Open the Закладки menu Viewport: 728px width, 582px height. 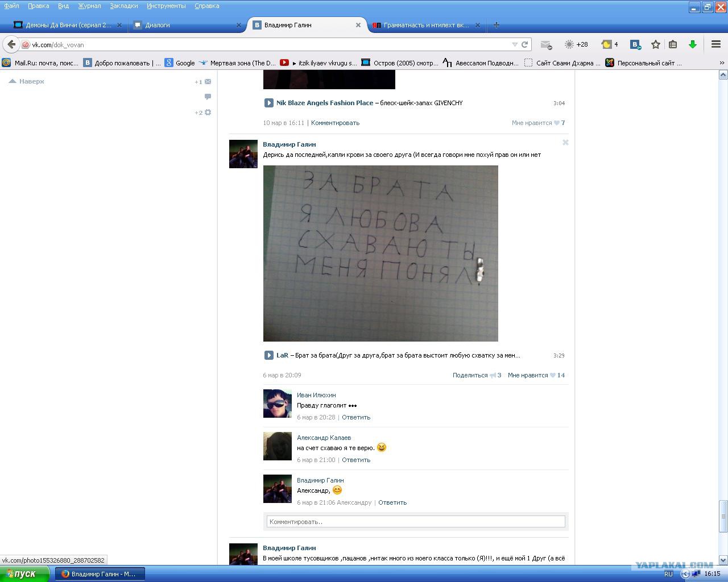tap(124, 6)
